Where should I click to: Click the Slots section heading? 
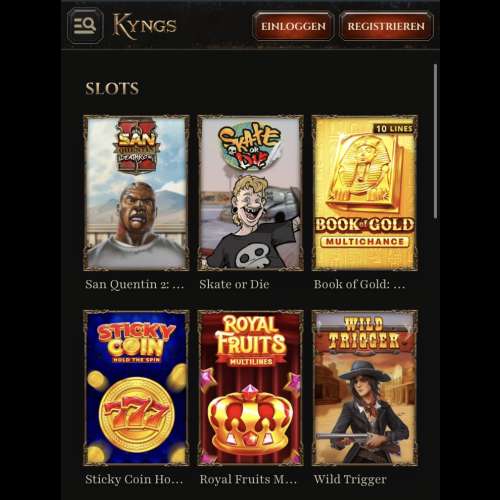click(112, 89)
